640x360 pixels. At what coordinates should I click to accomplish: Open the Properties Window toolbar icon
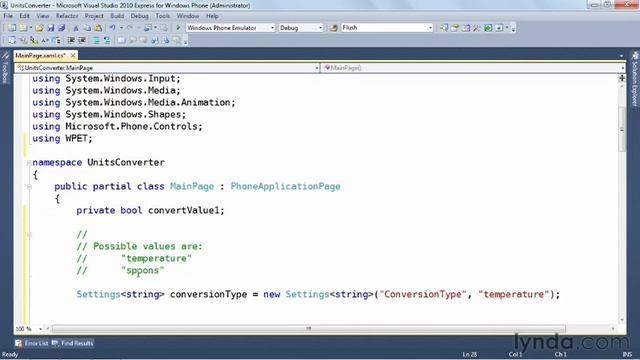[455, 28]
